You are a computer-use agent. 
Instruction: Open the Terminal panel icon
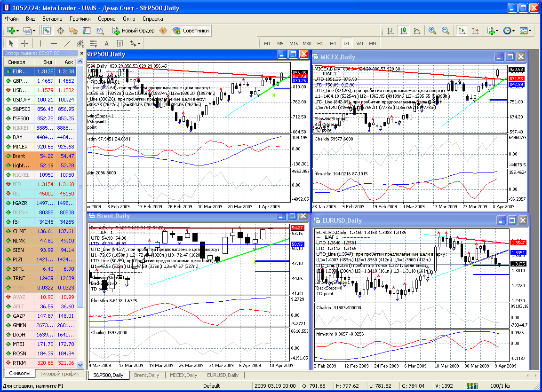pyautogui.click(x=87, y=31)
